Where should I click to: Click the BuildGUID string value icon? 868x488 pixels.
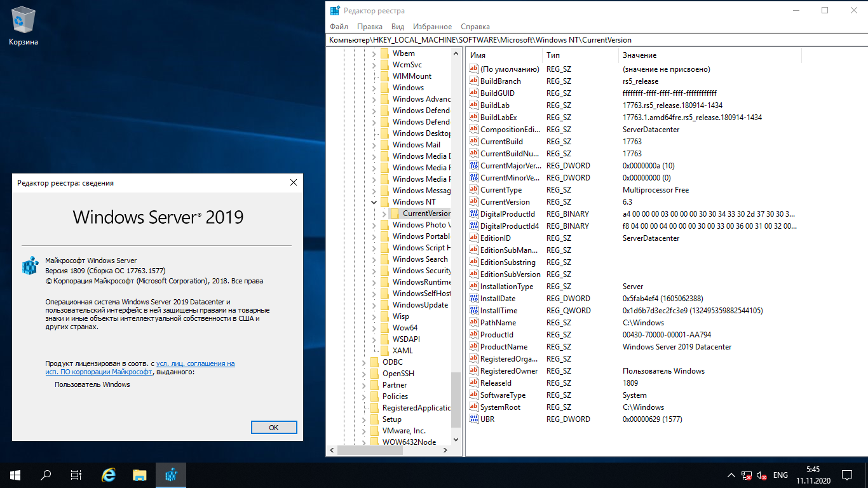coord(473,93)
